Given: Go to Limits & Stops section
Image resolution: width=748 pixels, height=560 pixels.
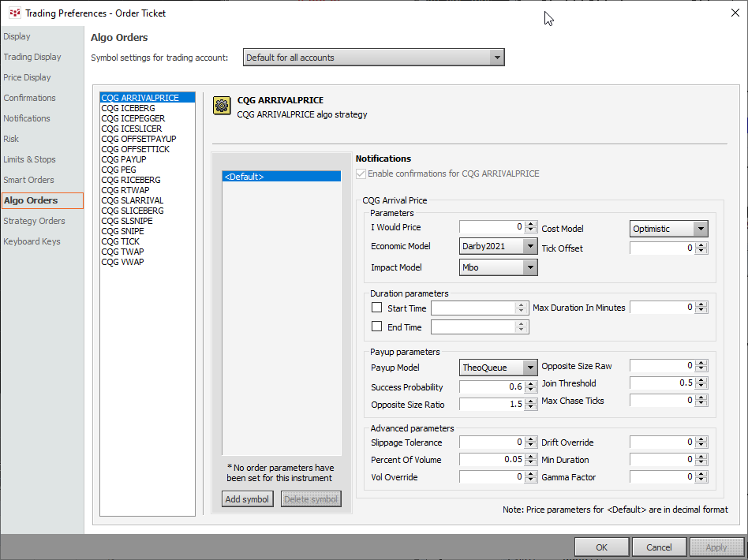Looking at the screenshot, I should coord(30,159).
